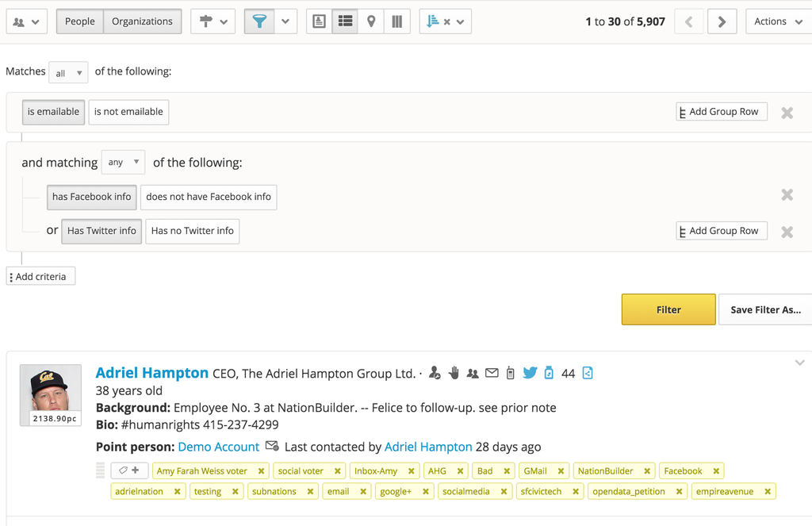Open the Actions dropdown

[779, 21]
